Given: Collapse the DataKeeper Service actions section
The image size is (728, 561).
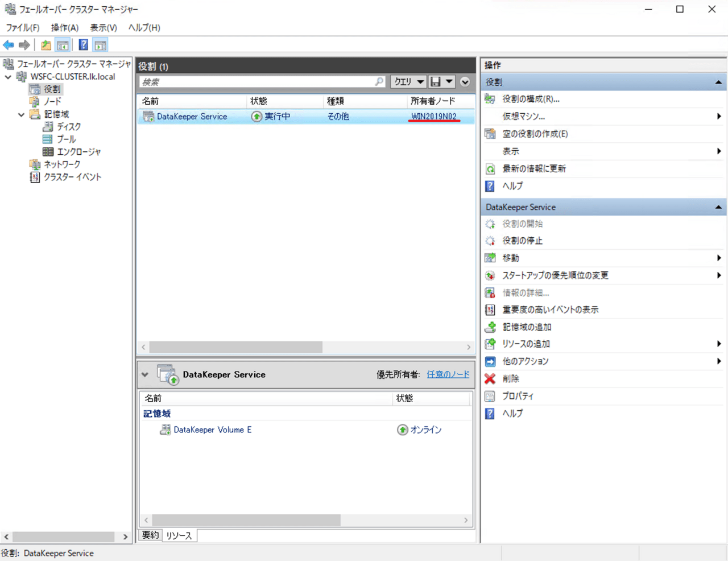Looking at the screenshot, I should coord(718,207).
